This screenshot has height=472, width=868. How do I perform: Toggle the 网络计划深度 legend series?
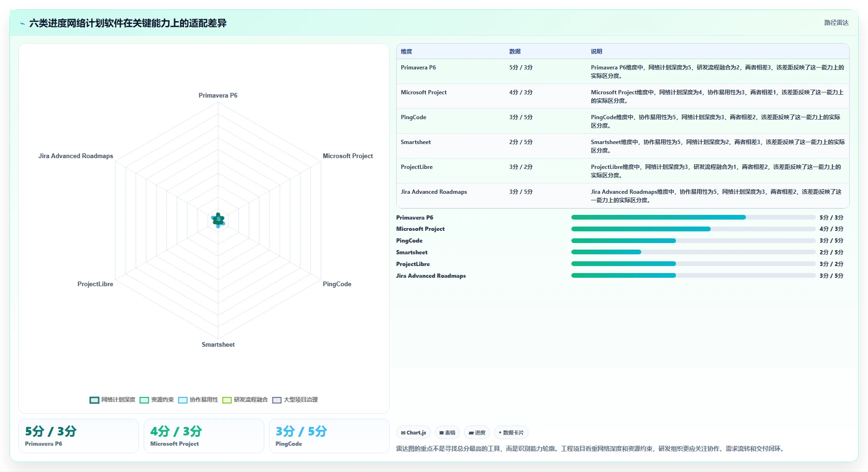pos(112,400)
